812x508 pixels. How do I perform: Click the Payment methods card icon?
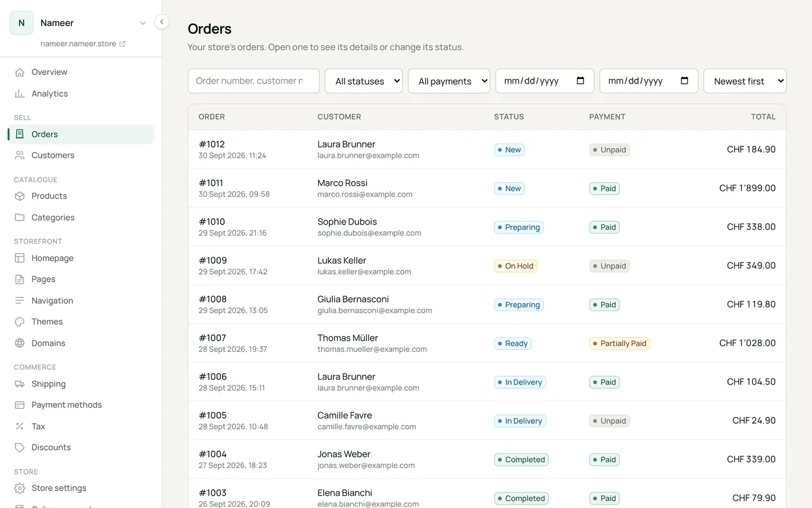tap(20, 405)
